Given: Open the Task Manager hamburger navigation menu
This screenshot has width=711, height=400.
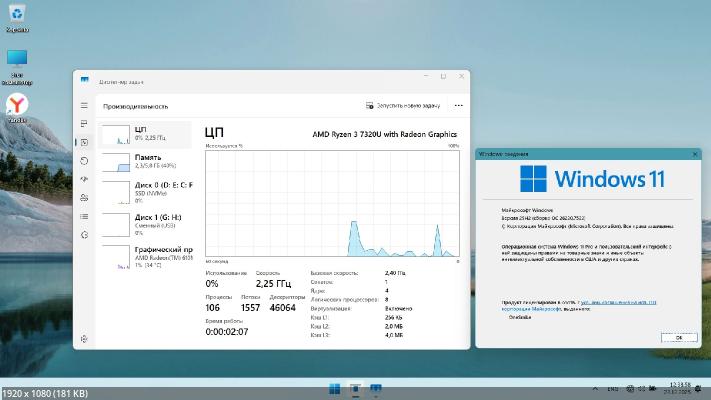Looking at the screenshot, I should coord(84,105).
